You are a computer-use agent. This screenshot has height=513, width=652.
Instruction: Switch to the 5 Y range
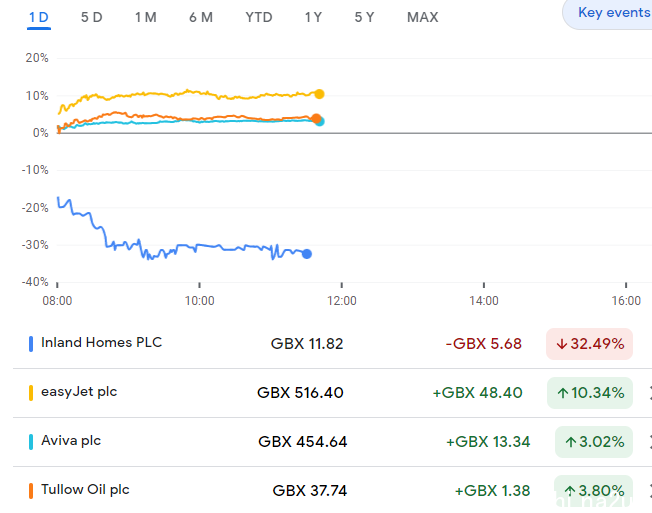click(x=364, y=17)
